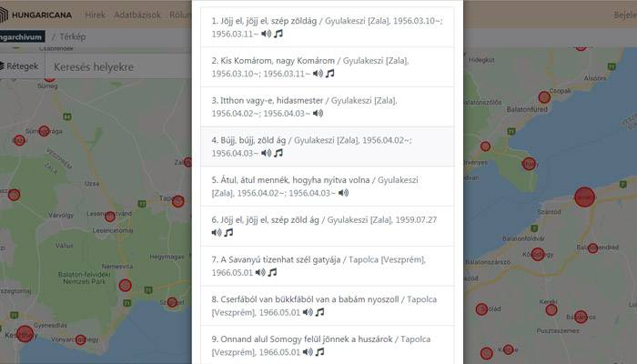Click the Keresés helyekre search field

(118, 67)
